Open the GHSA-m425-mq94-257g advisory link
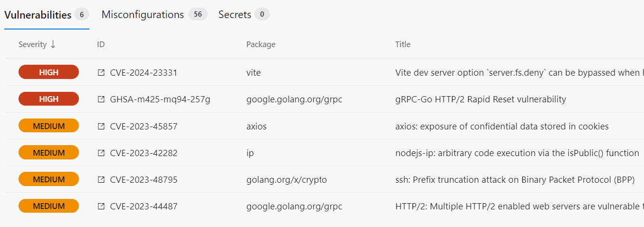 (160, 99)
